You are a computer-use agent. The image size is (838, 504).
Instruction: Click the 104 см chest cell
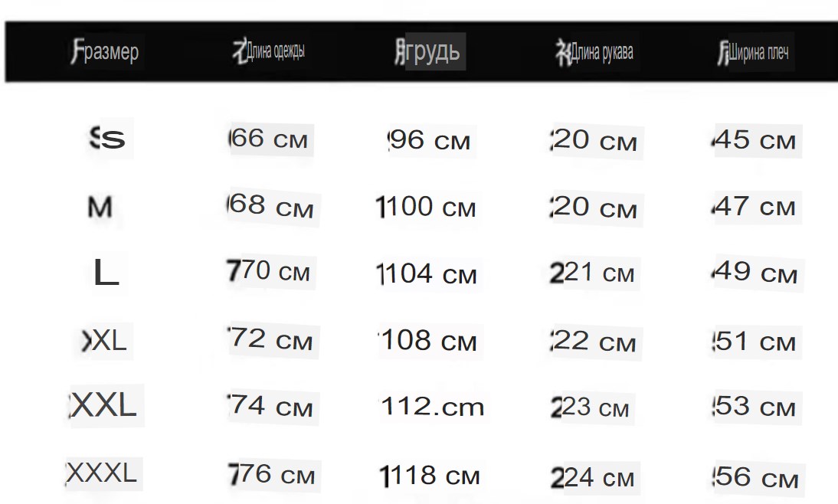pyautogui.click(x=427, y=274)
